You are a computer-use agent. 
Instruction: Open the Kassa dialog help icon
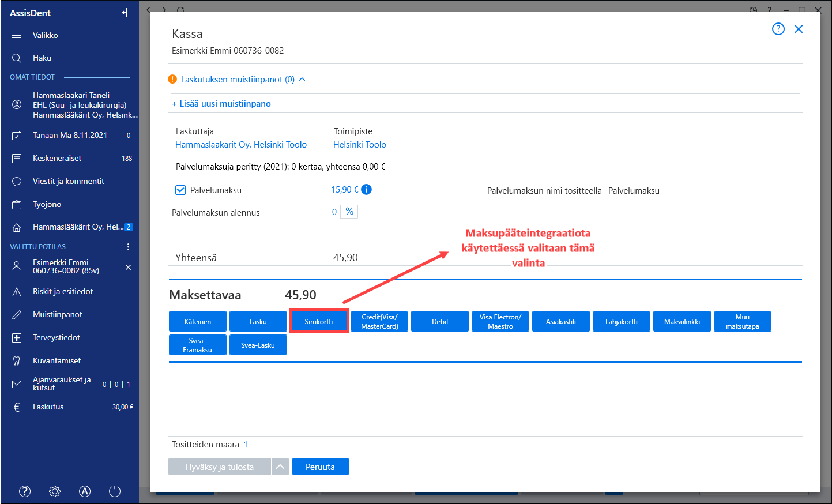click(x=778, y=29)
